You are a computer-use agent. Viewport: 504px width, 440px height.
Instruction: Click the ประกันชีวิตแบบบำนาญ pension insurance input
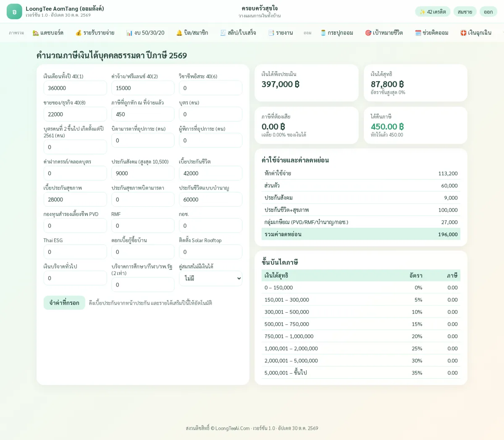tap(210, 200)
